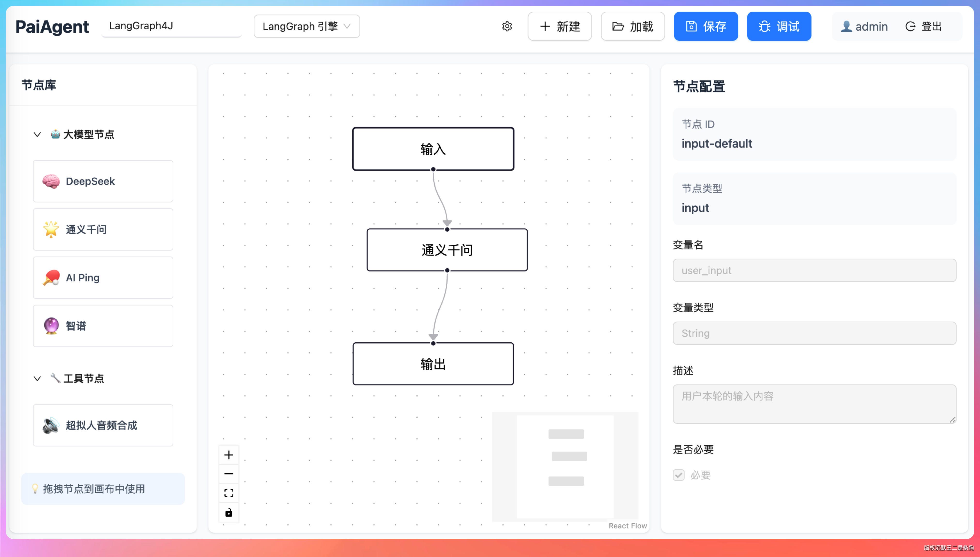This screenshot has height=557, width=980.
Task: Click the 加载 load button
Action: point(633,26)
